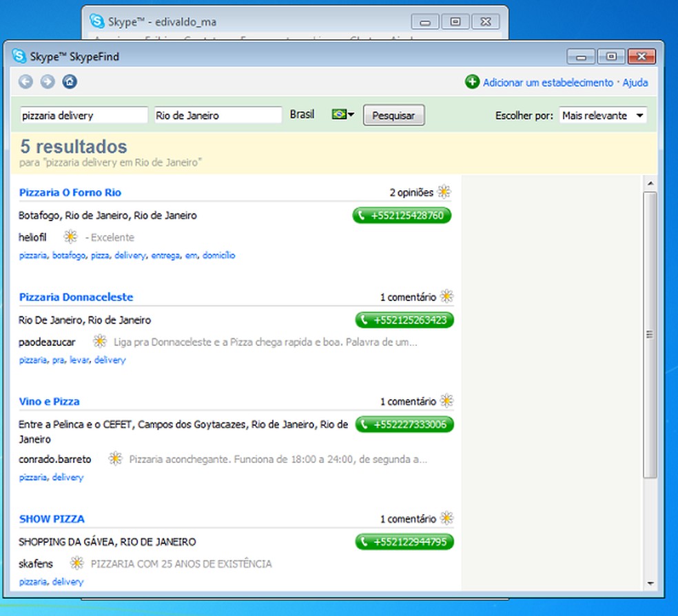Click reviewer name conrado.barreto

point(55,459)
